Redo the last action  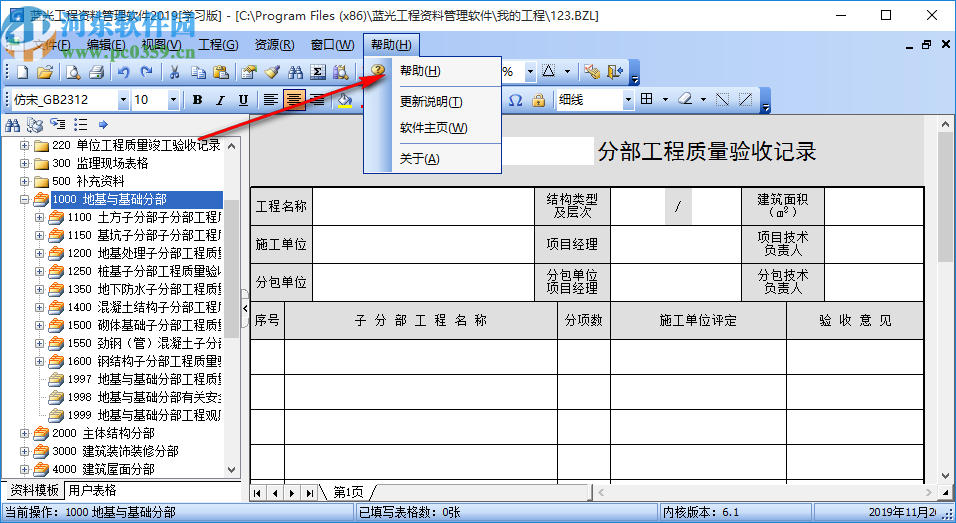146,72
